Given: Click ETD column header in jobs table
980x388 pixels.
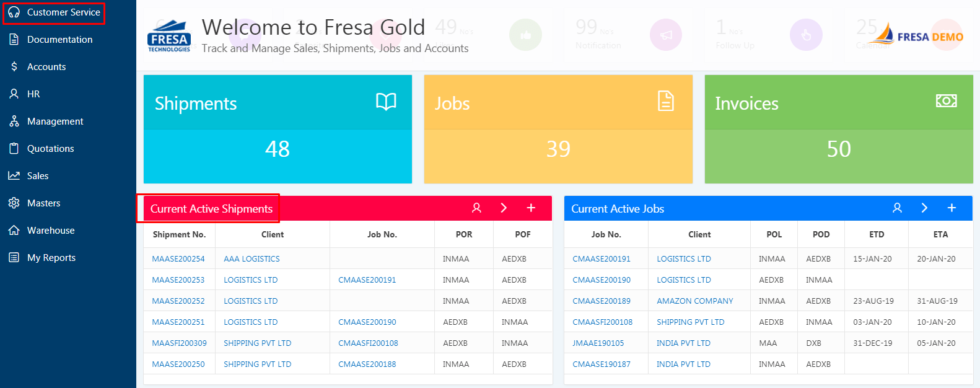Looking at the screenshot, I should 877,234.
